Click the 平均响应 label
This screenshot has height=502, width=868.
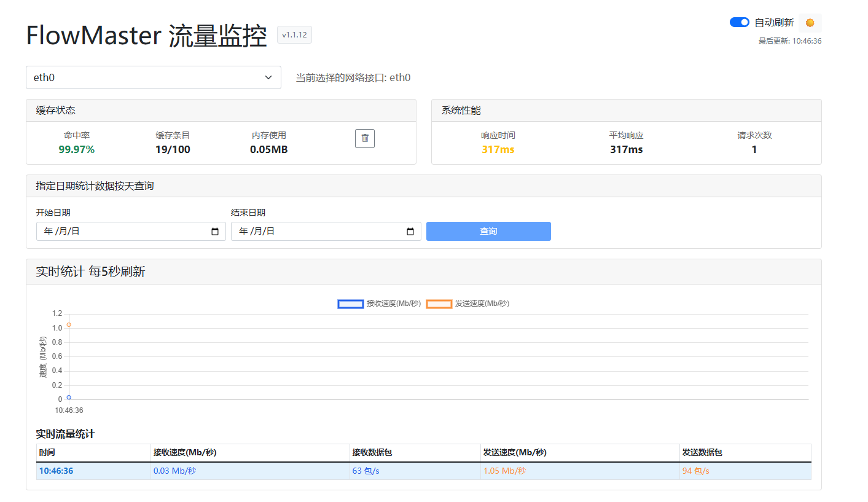[x=626, y=135]
